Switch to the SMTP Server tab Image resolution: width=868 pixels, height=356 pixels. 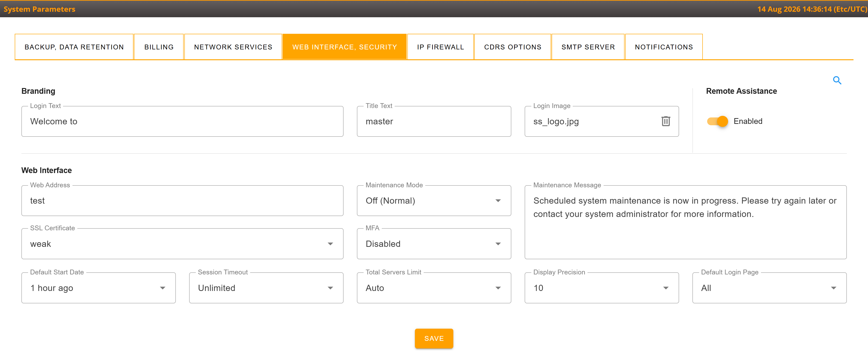588,47
